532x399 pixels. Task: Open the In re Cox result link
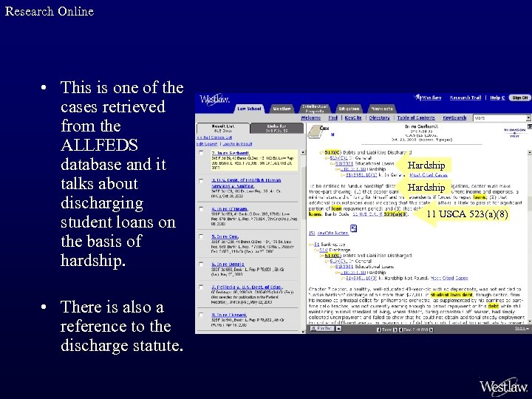tap(225, 236)
